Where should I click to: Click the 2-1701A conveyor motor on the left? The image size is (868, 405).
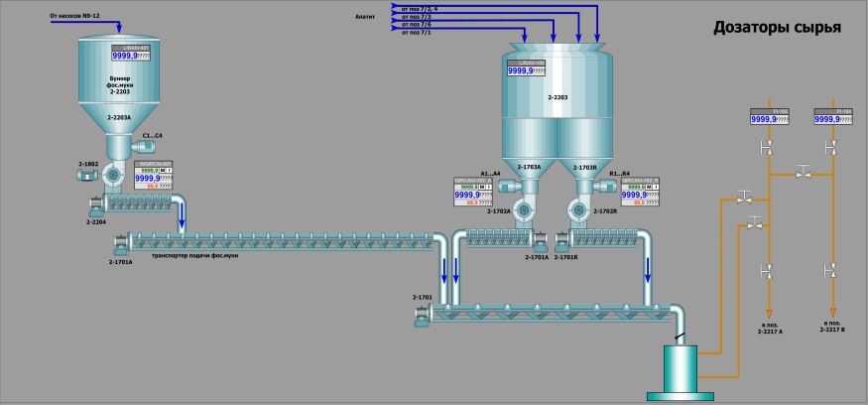[x=121, y=240]
